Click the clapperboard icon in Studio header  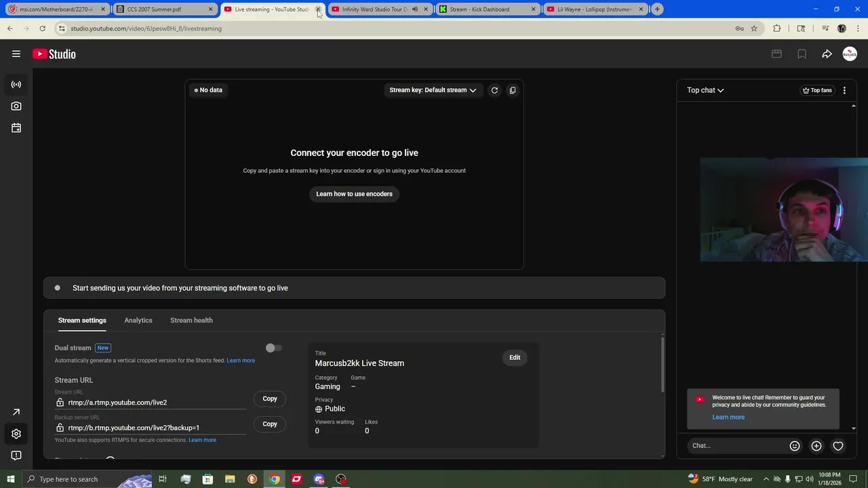point(776,54)
